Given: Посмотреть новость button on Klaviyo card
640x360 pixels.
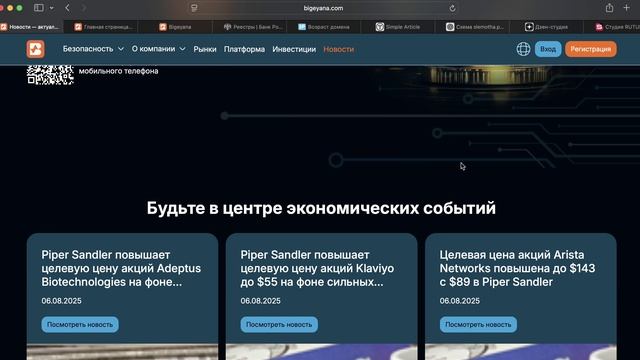Looking at the screenshot, I should pyautogui.click(x=279, y=324).
